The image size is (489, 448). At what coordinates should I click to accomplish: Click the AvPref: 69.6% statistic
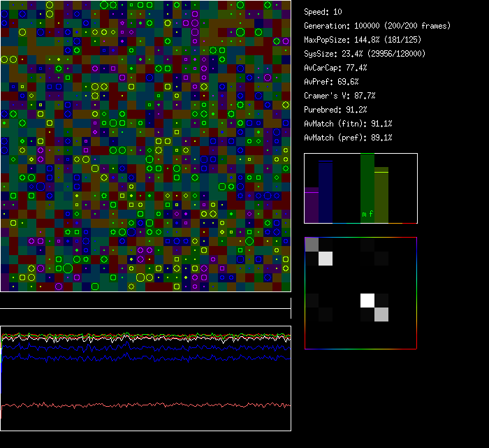(x=331, y=82)
